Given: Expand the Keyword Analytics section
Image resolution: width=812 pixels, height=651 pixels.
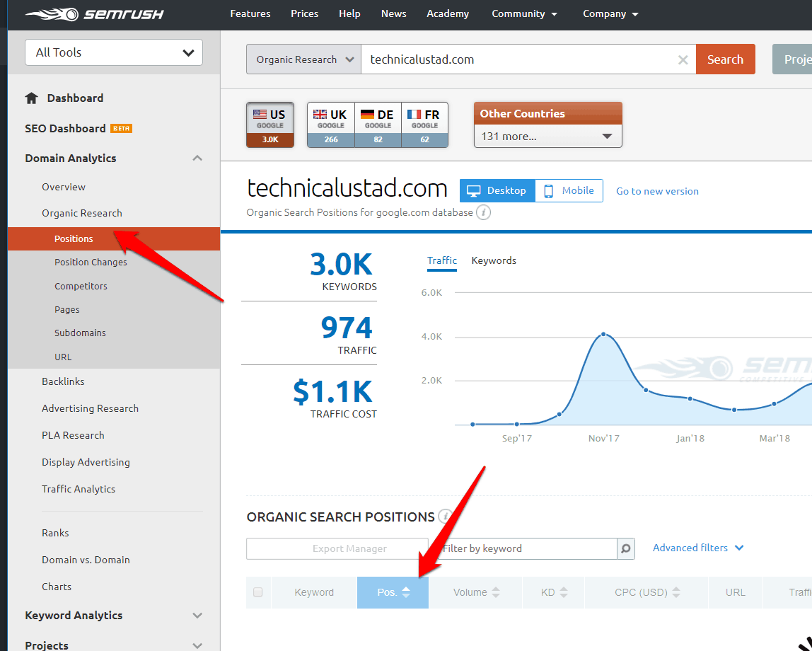Looking at the screenshot, I should pos(197,616).
